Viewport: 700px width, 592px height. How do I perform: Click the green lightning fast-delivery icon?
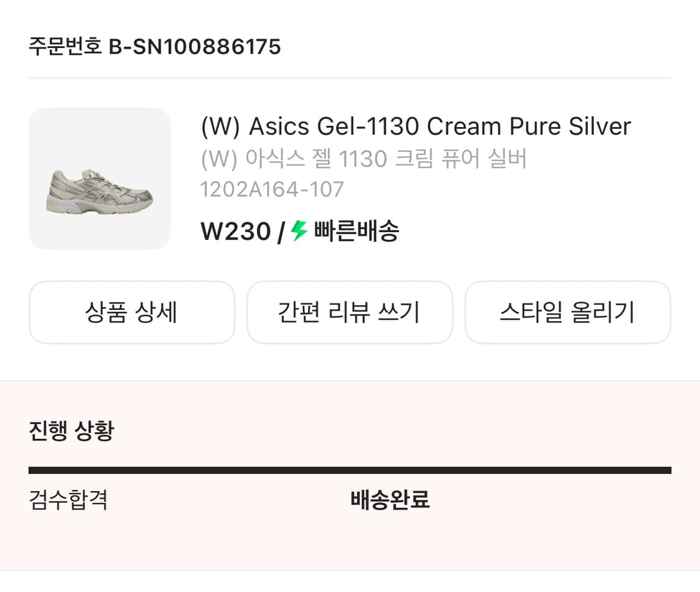(x=299, y=232)
